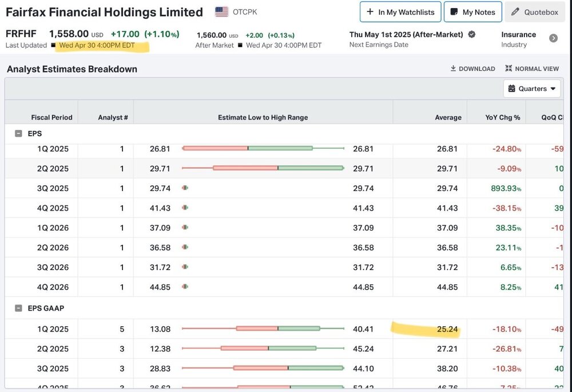Select the 4Q 2026 EPS row
572x392 pixels.
click(x=284, y=287)
